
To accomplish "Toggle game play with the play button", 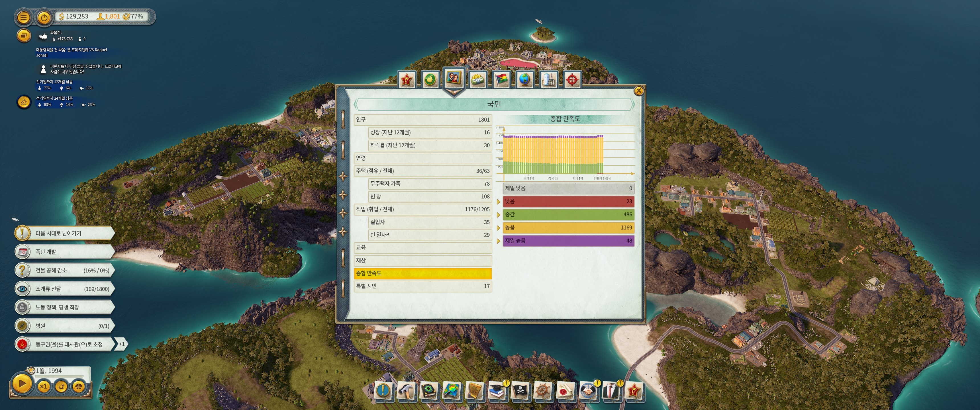I will coord(22,383).
